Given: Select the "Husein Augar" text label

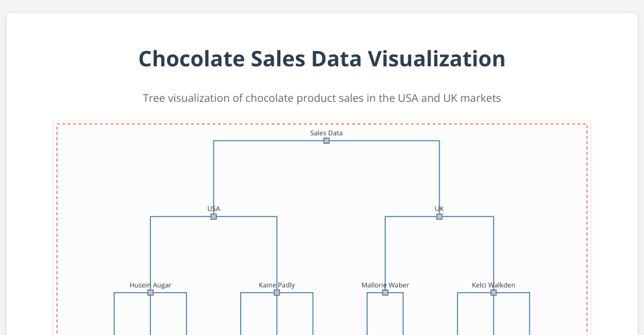Looking at the screenshot, I should click(150, 285).
